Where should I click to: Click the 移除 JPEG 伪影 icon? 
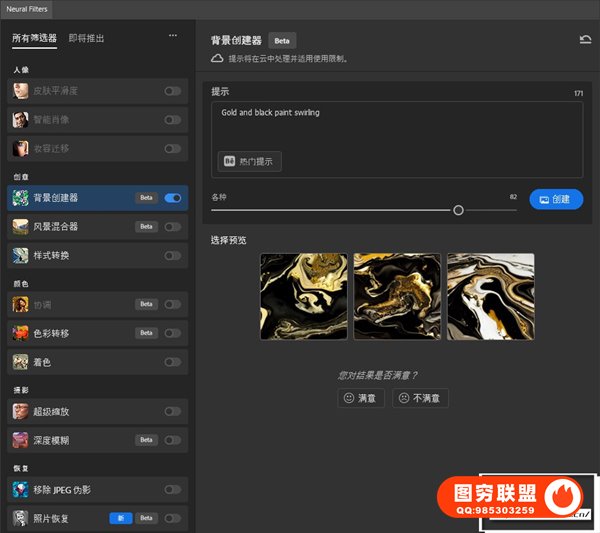tap(20, 489)
